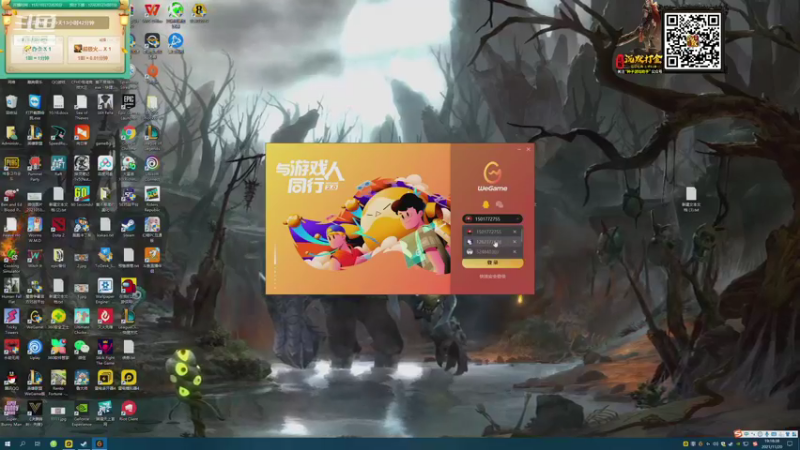Open Google Chrome desktop shortcut
Screen dimensions: 800x450
click(x=128, y=137)
